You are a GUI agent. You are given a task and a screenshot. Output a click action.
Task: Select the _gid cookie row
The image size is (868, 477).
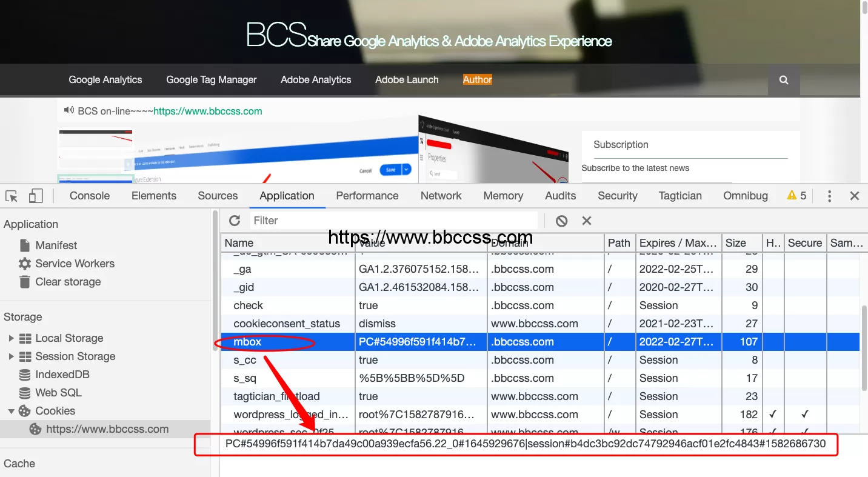click(540, 287)
